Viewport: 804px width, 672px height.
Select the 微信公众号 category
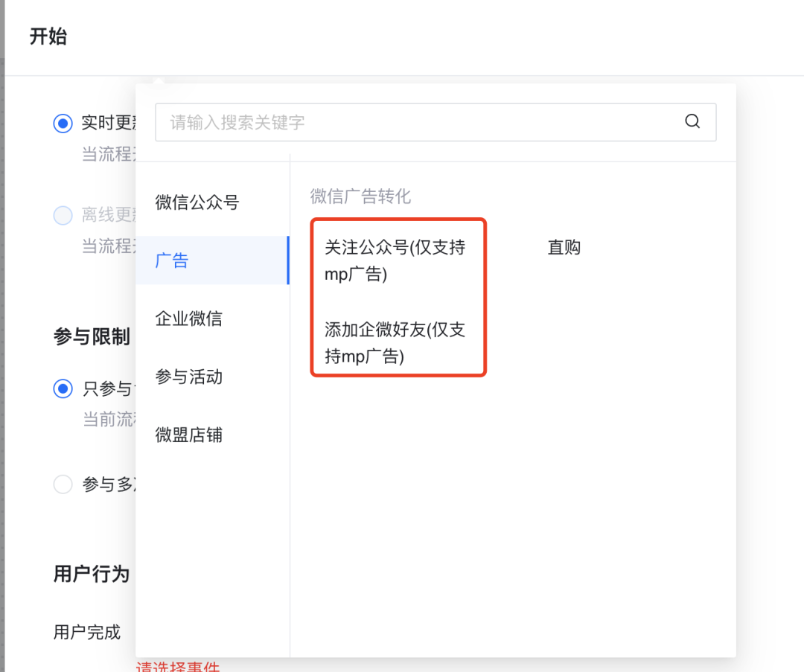coord(197,202)
